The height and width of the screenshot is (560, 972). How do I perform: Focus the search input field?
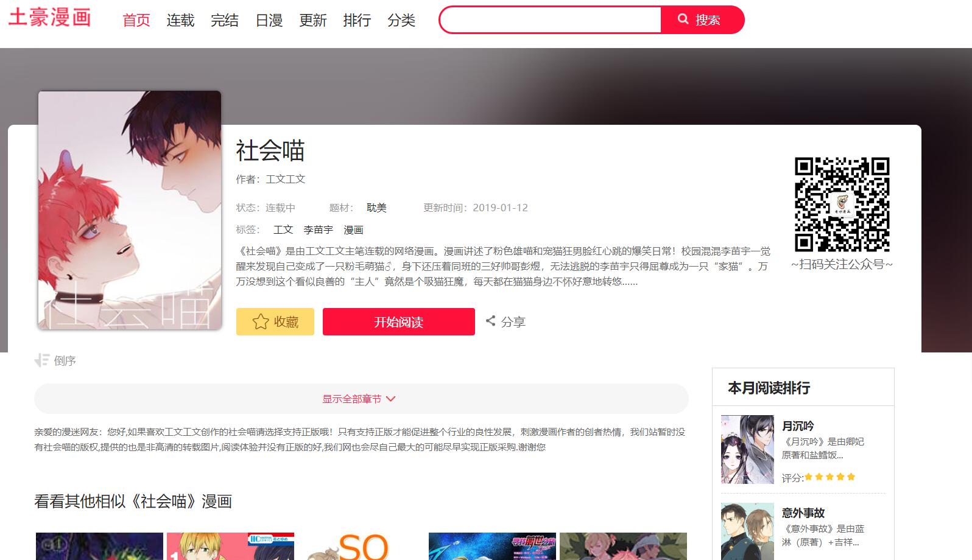551,19
